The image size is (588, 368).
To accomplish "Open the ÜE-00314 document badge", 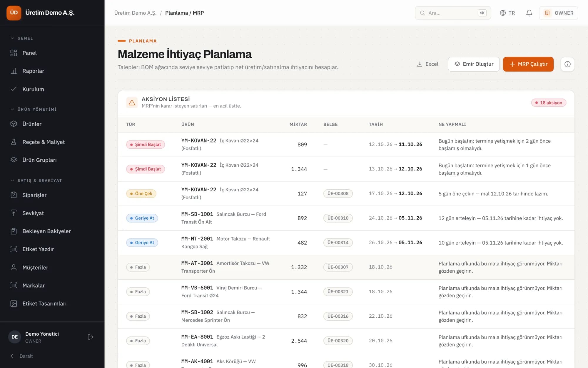I will [338, 243].
